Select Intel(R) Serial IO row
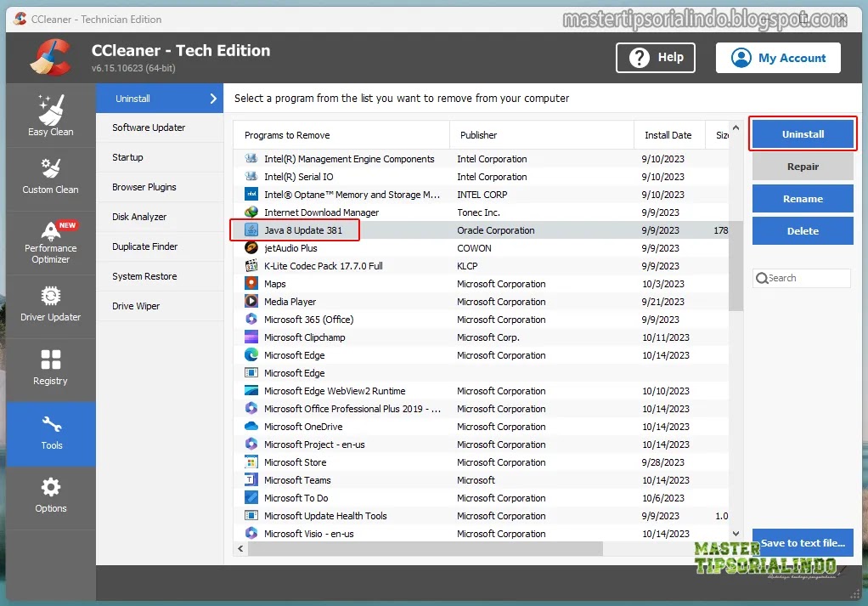The height and width of the screenshot is (606, 868). click(x=481, y=177)
